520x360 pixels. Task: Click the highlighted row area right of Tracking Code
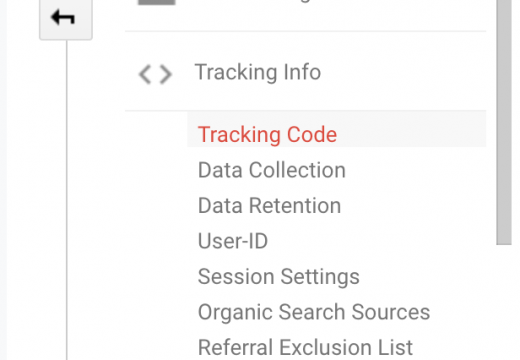(412, 129)
